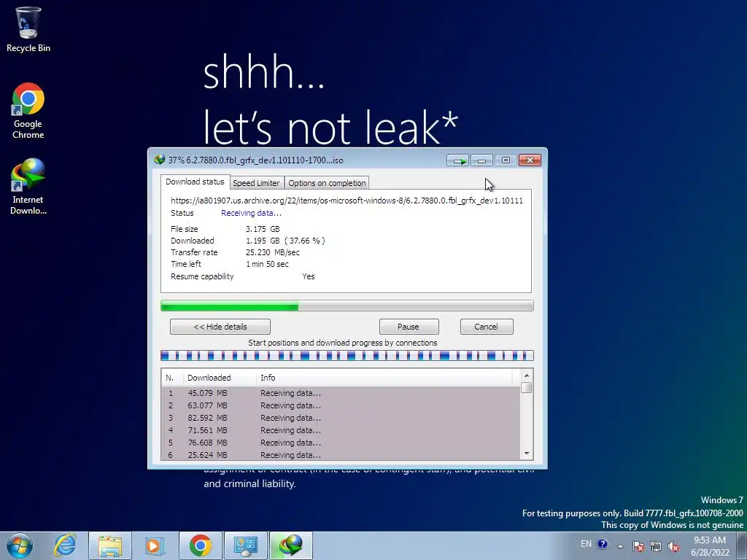The image size is (747, 560).
Task: Click the file size value 3.175 GB
Action: tap(263, 229)
